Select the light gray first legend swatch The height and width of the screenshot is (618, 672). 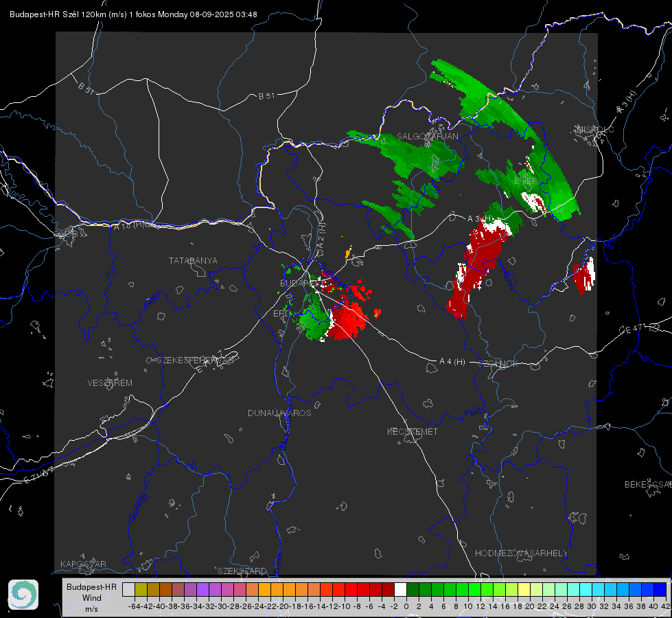(128, 589)
